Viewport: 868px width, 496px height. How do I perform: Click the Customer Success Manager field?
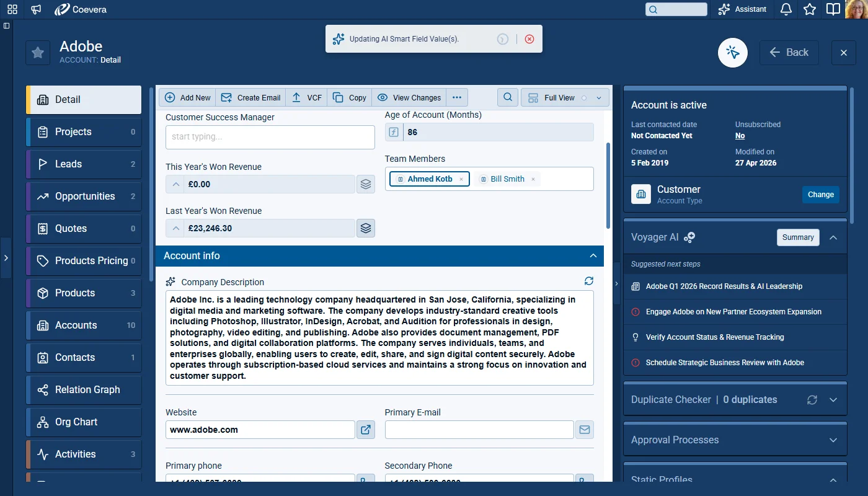270,137
